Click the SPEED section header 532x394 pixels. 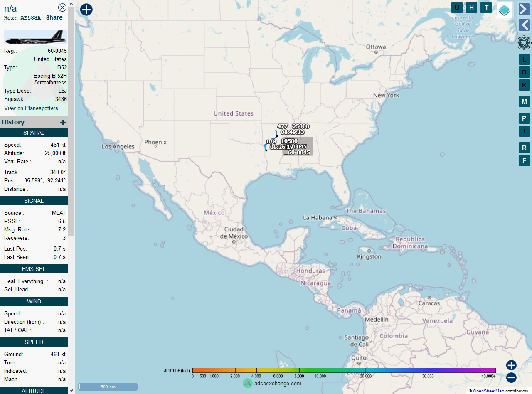tap(34, 342)
